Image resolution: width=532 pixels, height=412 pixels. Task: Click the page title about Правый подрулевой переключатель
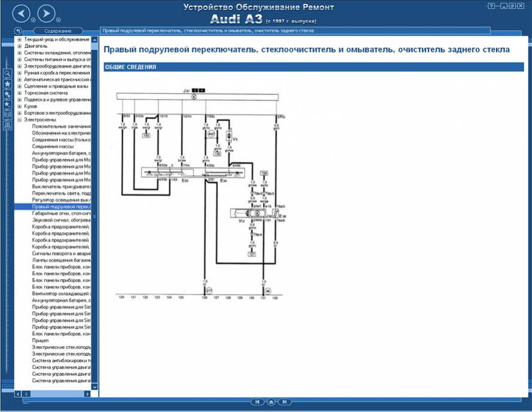(x=306, y=50)
